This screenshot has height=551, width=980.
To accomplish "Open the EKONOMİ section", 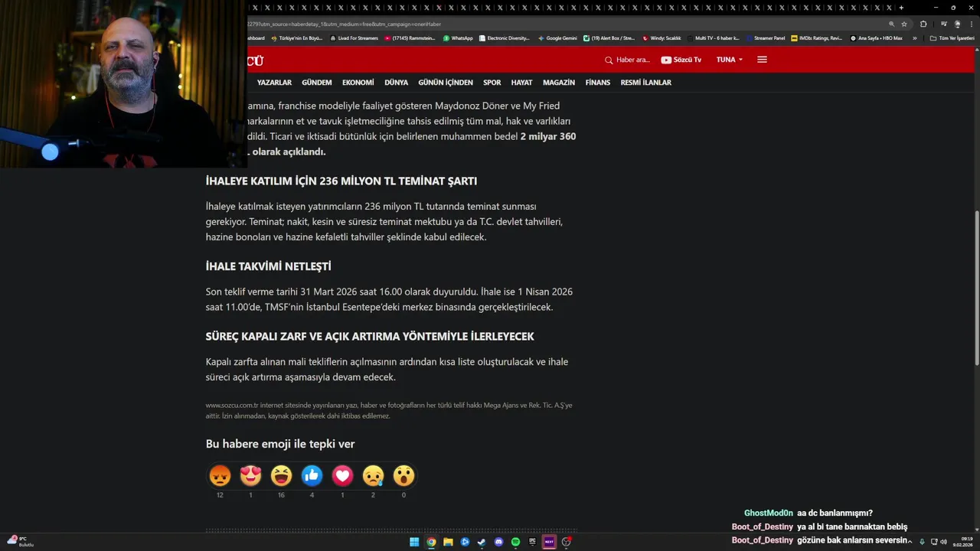I will coord(358,83).
